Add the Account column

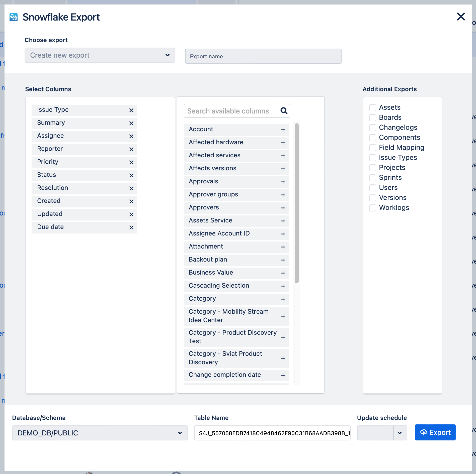click(283, 130)
